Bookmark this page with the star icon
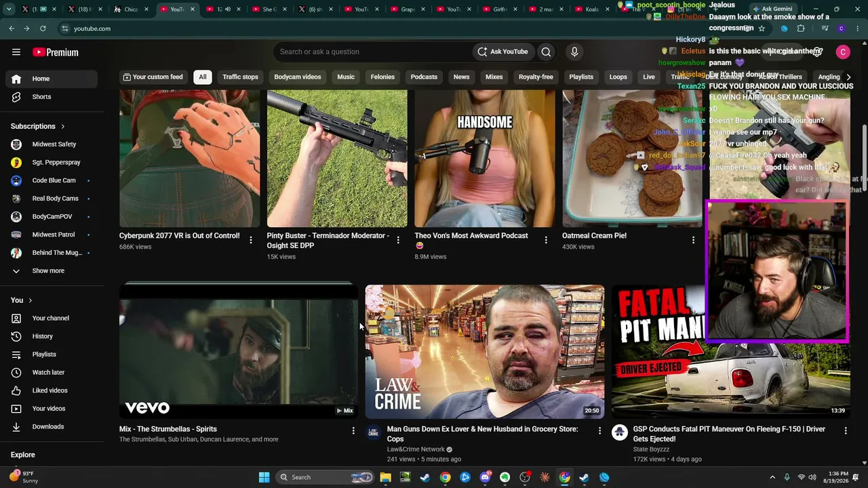Screen dimensions: 868x488 point(762,28)
